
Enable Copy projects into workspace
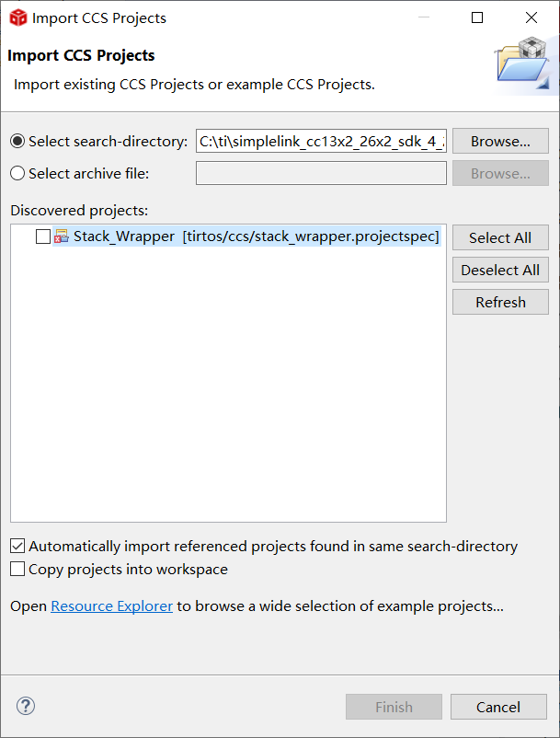point(17,569)
